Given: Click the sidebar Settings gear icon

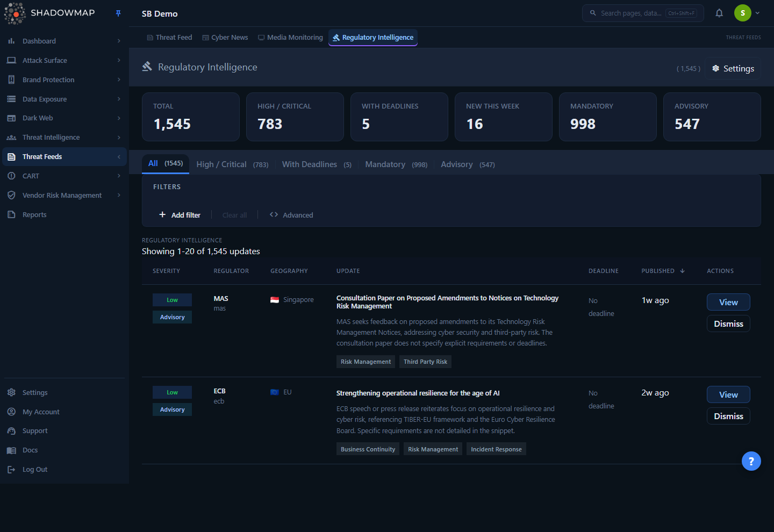Looking at the screenshot, I should point(11,392).
